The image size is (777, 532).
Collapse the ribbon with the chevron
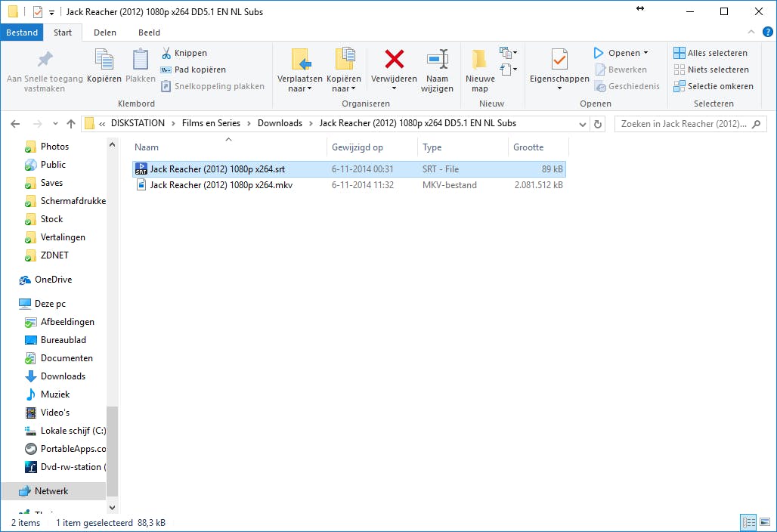(x=751, y=32)
